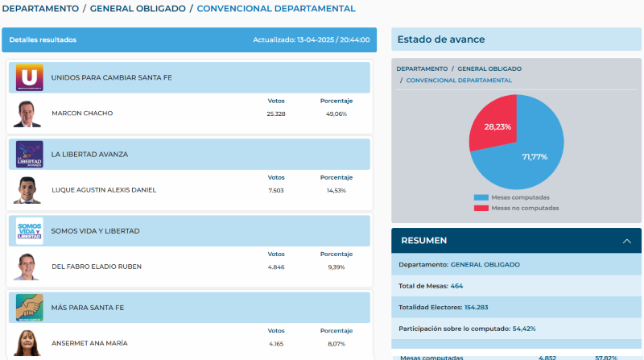Open Marcon Chacho's candidate photo

pos(27,114)
